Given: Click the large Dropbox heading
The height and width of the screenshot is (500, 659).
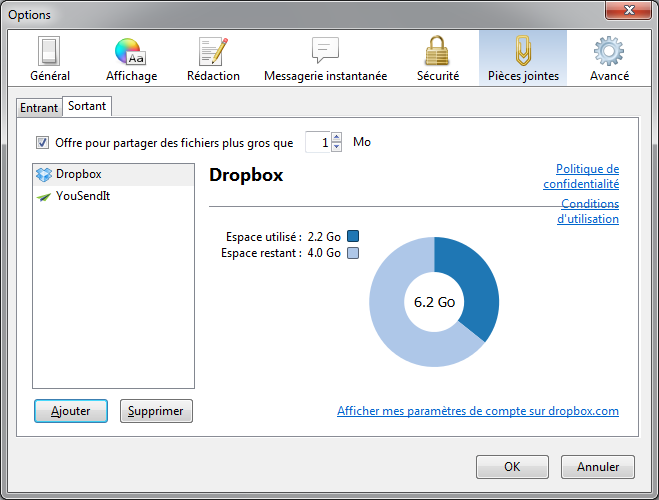Looking at the screenshot, I should tap(246, 175).
